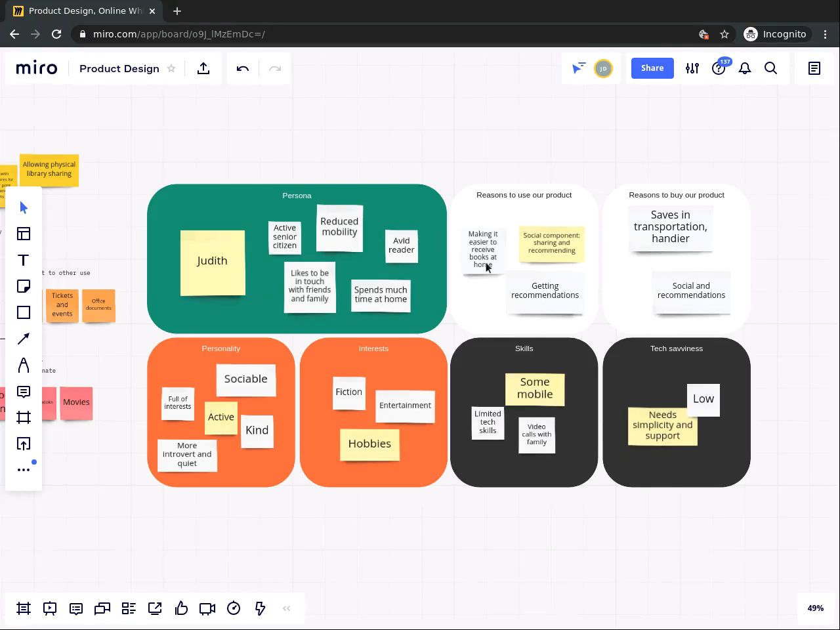Open the Chrome three-dot menu
The height and width of the screenshot is (630, 840).
(826, 34)
